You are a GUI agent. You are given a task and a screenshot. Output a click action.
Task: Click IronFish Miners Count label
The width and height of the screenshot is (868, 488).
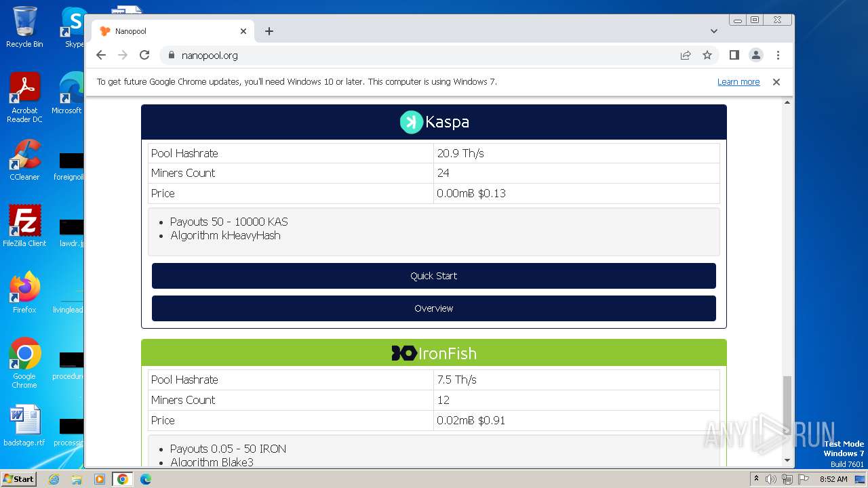click(x=183, y=400)
